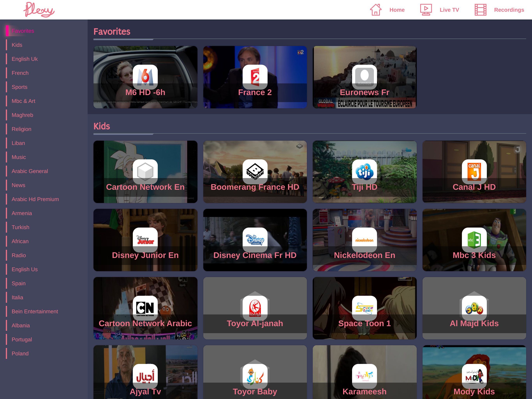Viewport: 532px width, 399px height.
Task: Go to the Bein Entertainment category
Action: pyautogui.click(x=35, y=311)
